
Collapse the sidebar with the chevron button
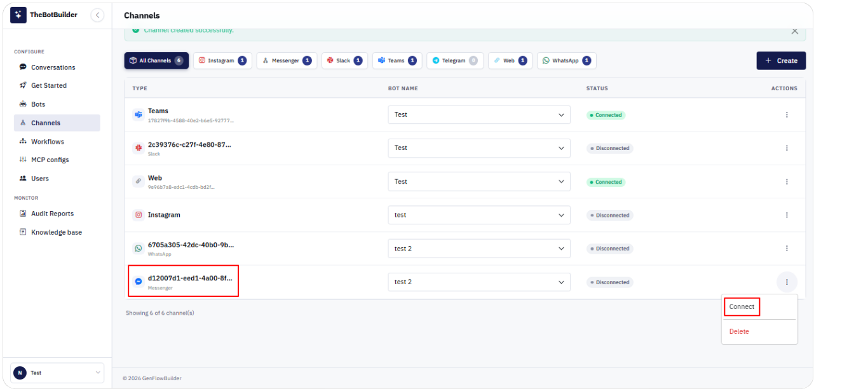[x=97, y=15]
